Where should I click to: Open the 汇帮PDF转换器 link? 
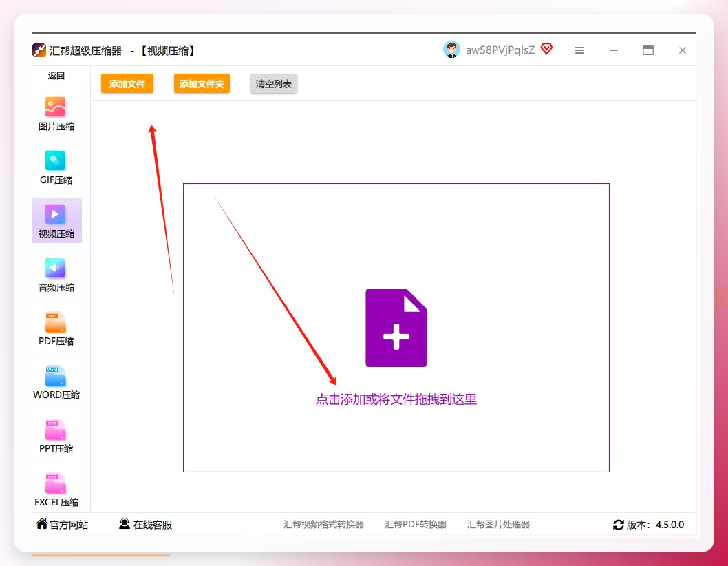click(x=415, y=525)
